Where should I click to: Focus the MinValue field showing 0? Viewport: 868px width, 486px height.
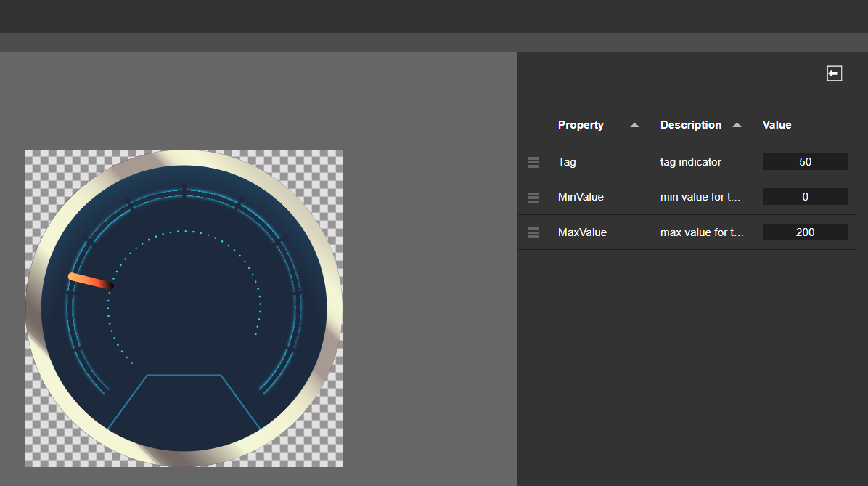point(805,197)
